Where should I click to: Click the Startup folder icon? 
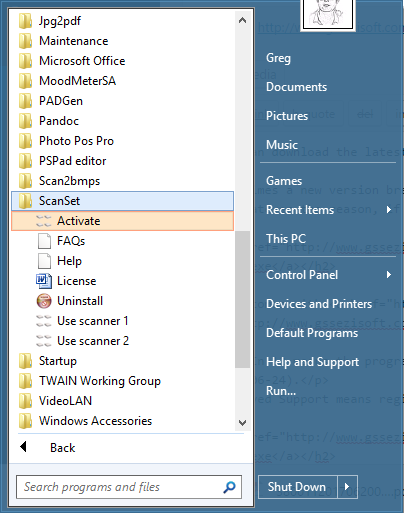(26, 361)
